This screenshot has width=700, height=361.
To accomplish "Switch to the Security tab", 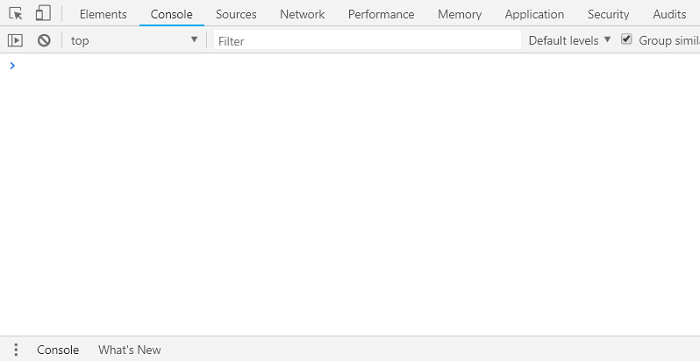I will [608, 14].
